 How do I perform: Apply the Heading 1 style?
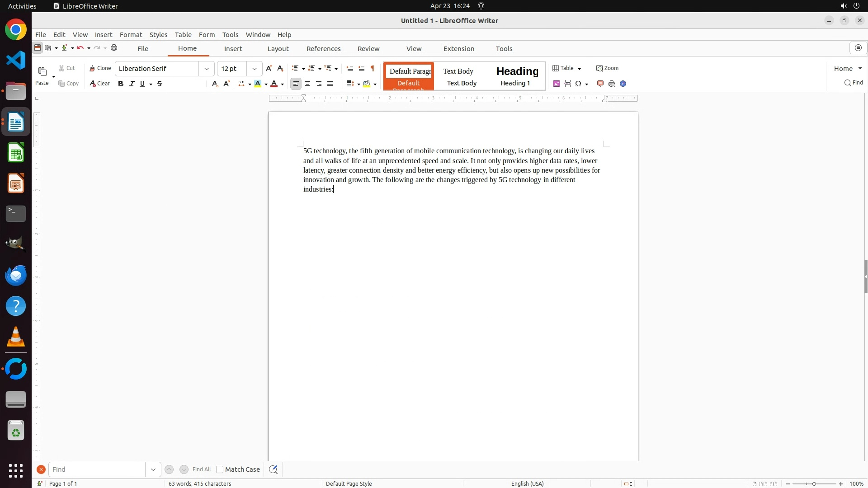[x=517, y=76]
